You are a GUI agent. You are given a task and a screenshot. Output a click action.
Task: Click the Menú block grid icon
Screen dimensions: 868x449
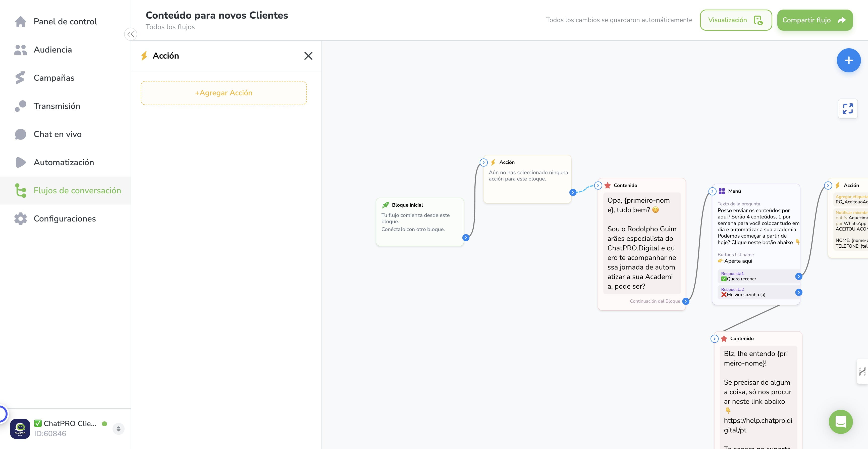[x=722, y=191]
